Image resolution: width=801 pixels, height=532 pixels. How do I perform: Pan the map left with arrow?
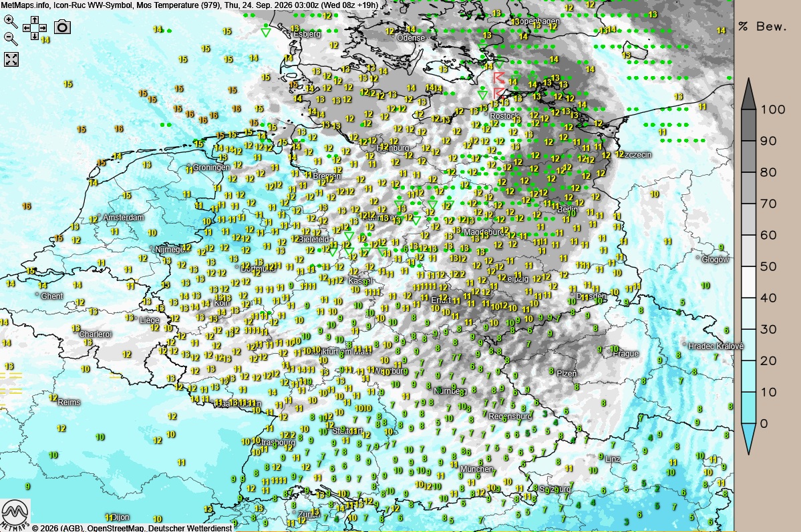27,28
